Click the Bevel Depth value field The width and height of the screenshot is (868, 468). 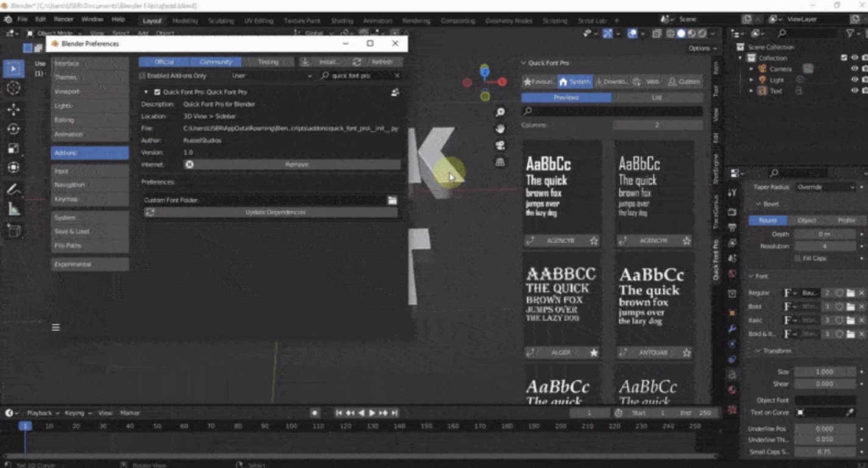825,234
